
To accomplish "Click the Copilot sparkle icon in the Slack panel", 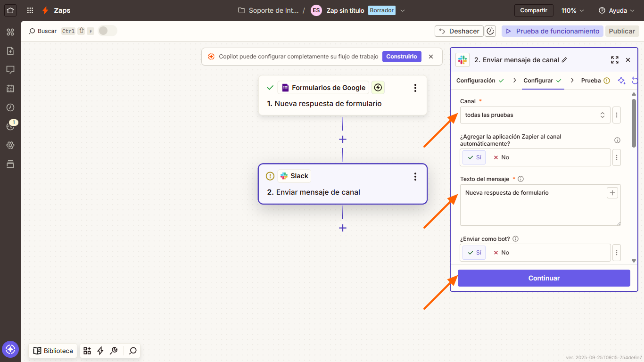I will 621,81.
